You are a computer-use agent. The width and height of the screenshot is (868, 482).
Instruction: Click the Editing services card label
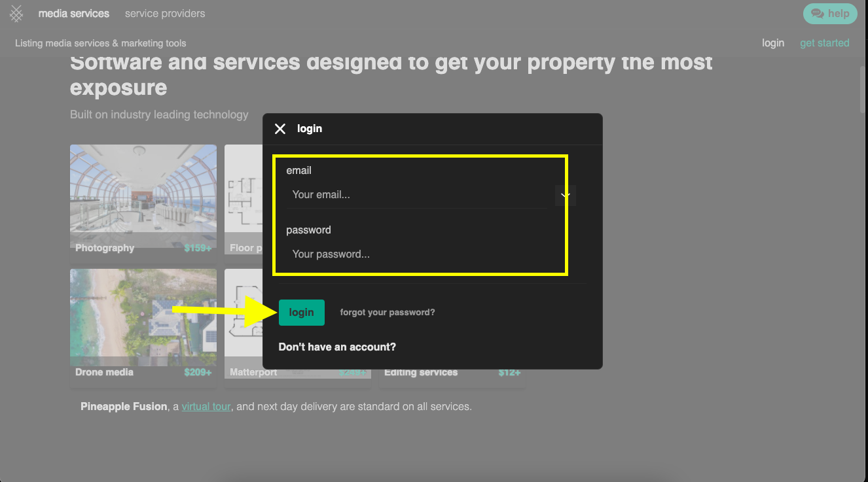coord(421,373)
